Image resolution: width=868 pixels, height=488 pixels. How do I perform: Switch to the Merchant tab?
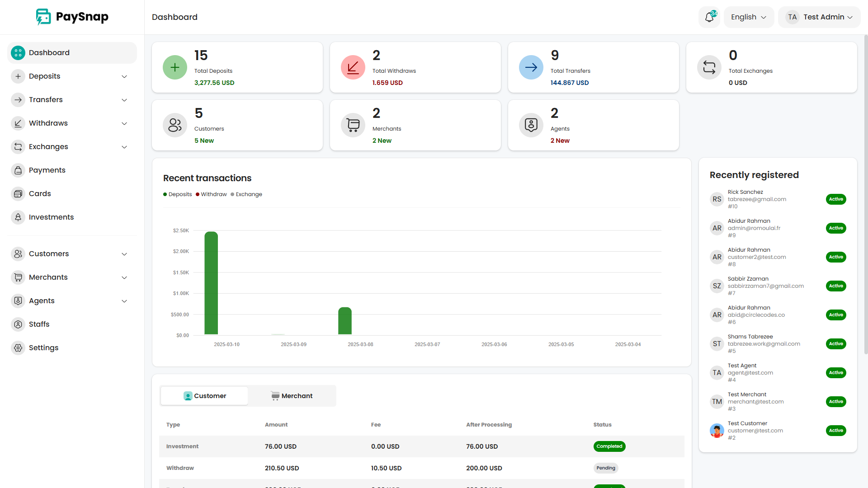[292, 395]
